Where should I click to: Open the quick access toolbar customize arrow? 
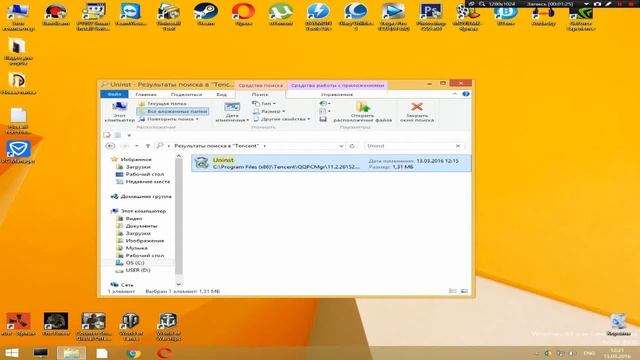click(x=129, y=135)
